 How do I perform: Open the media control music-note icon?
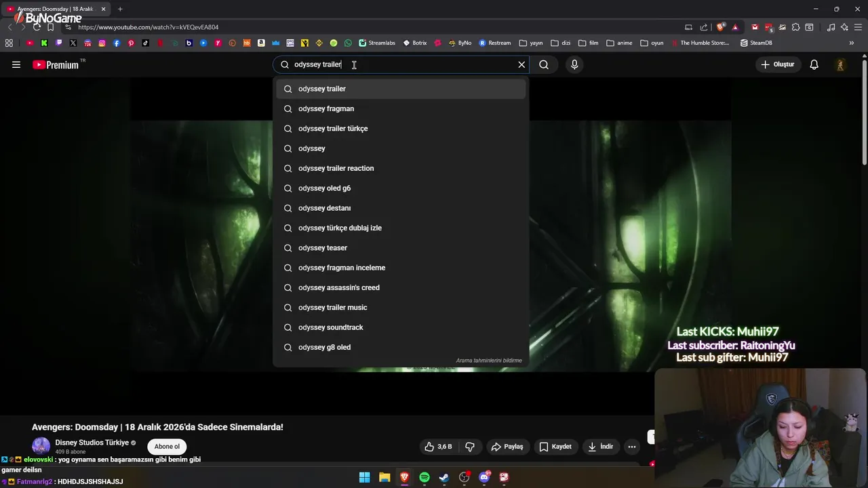pos(831,27)
